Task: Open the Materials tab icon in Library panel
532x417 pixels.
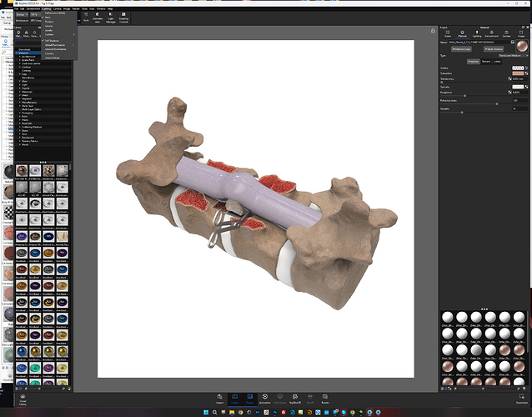Action: pos(18,33)
